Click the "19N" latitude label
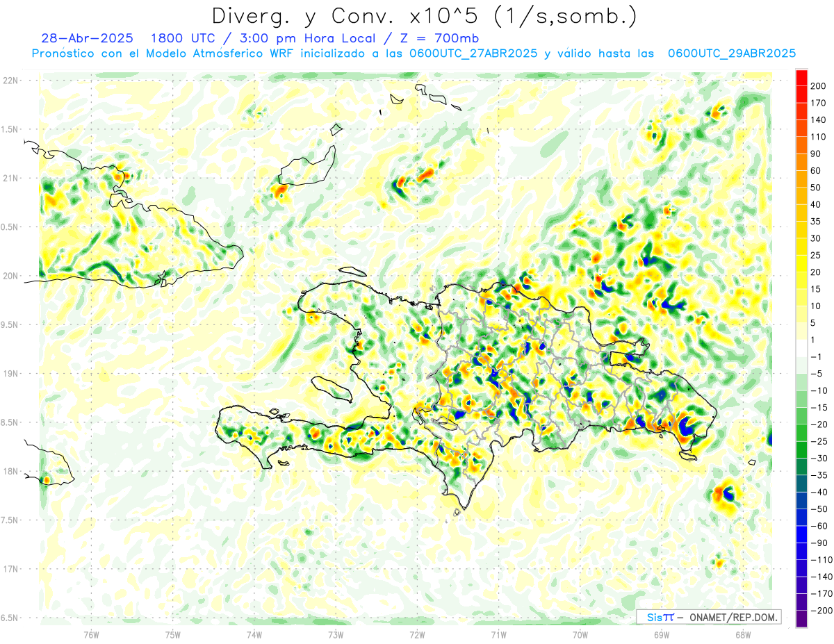Image resolution: width=834 pixels, height=644 pixels. coord(11,374)
